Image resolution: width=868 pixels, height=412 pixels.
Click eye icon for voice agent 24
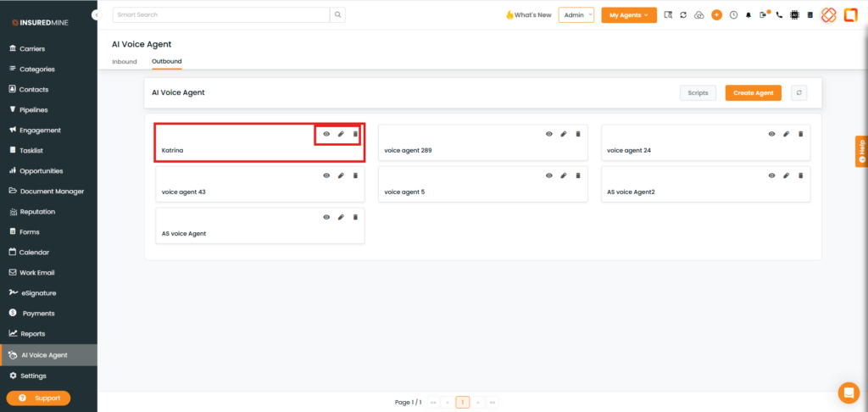click(x=771, y=134)
